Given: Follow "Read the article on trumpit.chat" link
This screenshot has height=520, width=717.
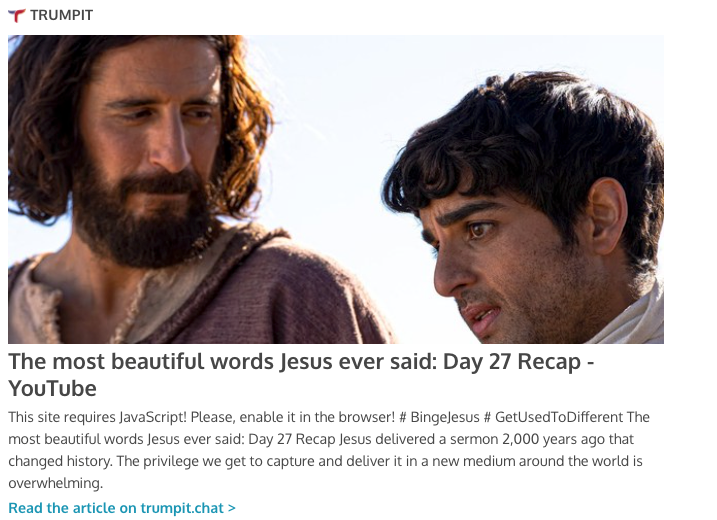Looking at the screenshot, I should (122, 508).
